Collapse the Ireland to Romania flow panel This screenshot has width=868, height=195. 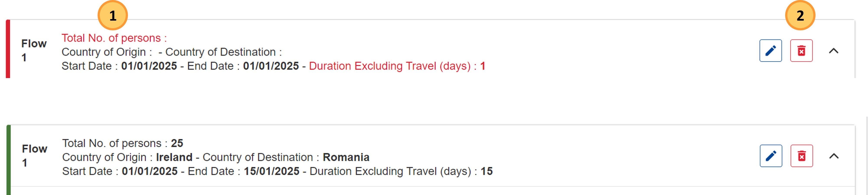tap(834, 156)
